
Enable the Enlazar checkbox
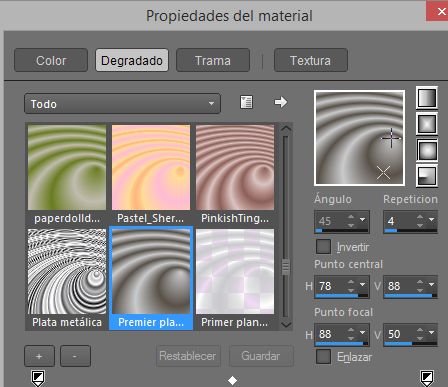(323, 357)
